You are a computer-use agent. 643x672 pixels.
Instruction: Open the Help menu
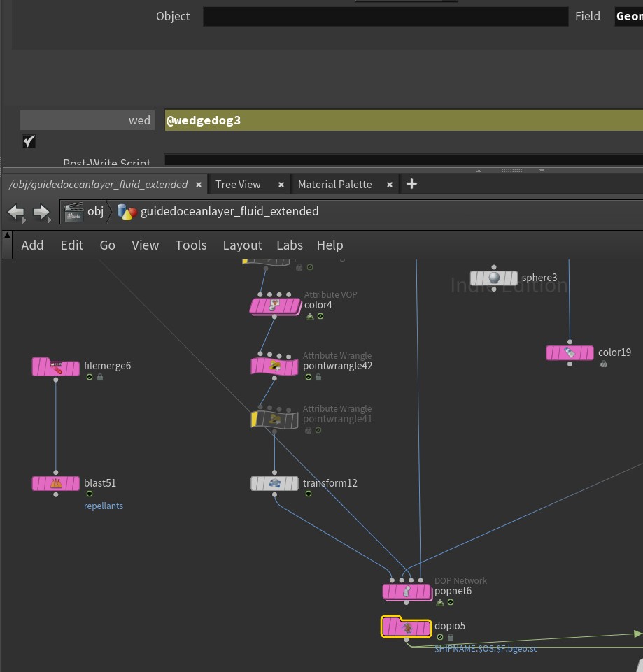click(330, 245)
